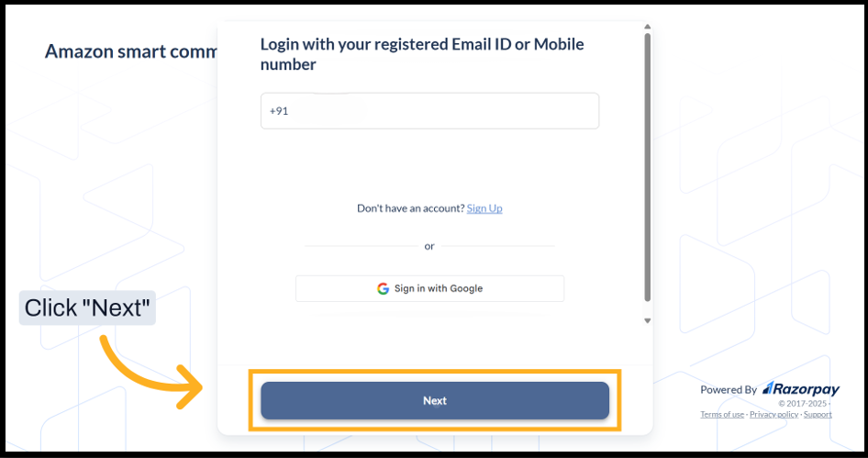
Task: Click the 2017-2025 copyright text
Action: [x=803, y=403]
